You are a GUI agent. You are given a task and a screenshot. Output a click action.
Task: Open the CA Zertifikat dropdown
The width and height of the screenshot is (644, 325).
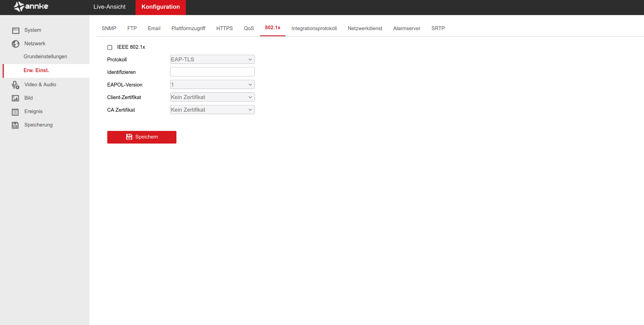[x=212, y=110]
